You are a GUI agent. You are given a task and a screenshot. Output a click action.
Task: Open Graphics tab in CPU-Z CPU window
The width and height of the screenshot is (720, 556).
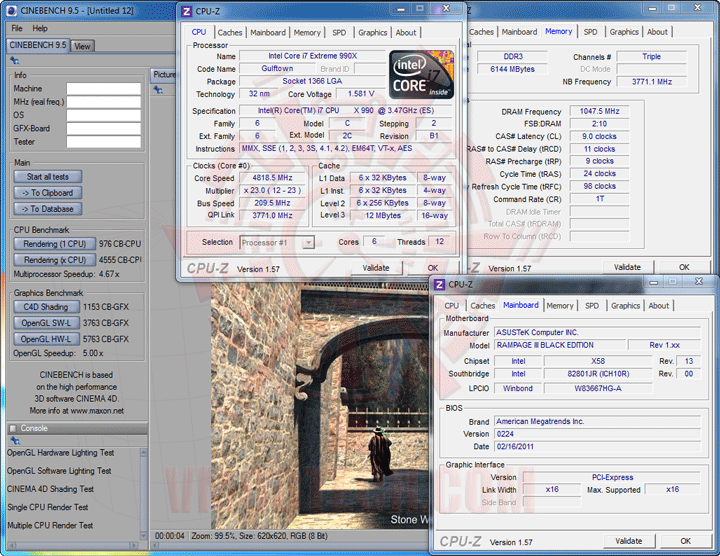click(372, 33)
